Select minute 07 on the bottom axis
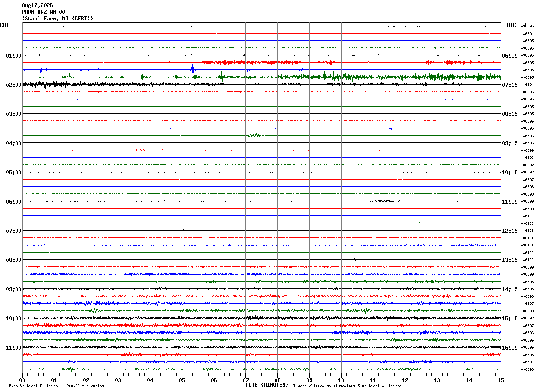Screen dimensions: 536x392 pos(245,380)
